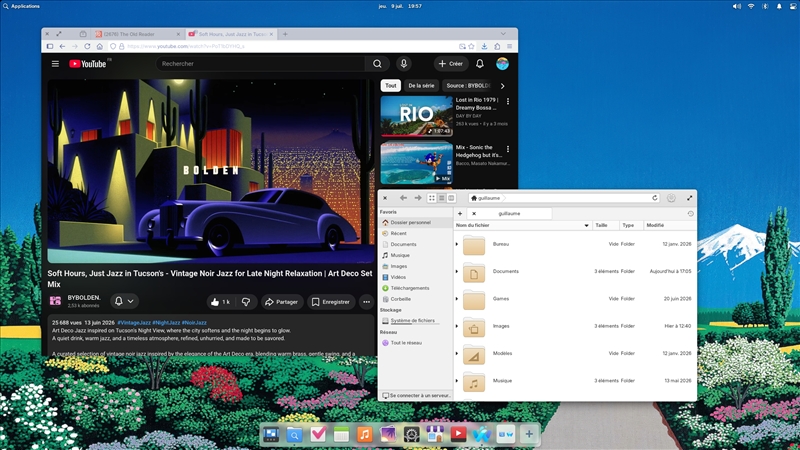
Task: Open Téléchargements in the file manager sidebar
Action: coord(410,288)
